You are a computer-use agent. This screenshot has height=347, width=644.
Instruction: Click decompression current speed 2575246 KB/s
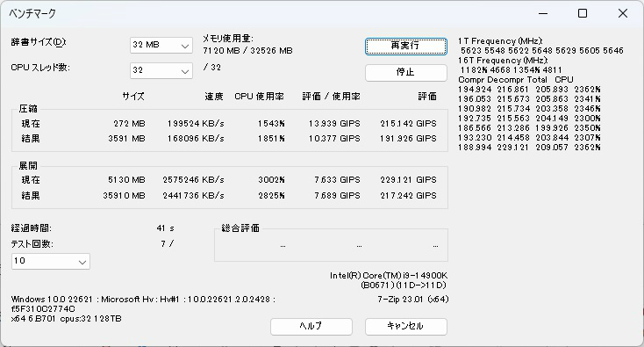coord(193,180)
